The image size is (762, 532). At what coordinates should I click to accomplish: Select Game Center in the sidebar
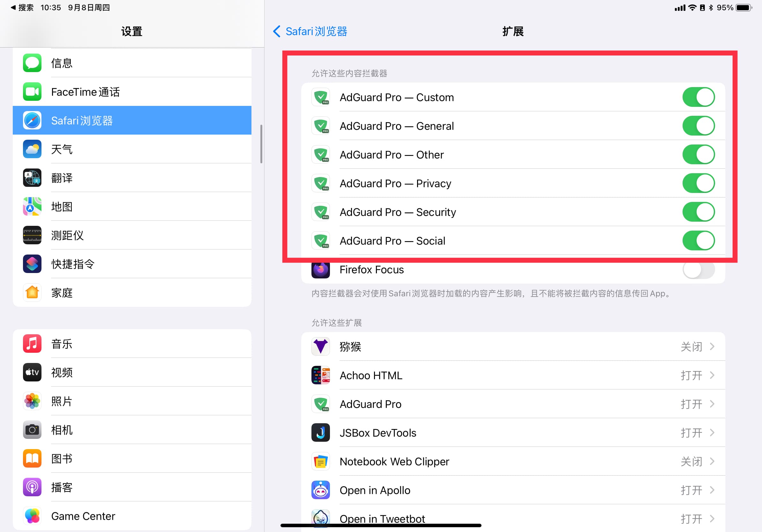point(132,516)
